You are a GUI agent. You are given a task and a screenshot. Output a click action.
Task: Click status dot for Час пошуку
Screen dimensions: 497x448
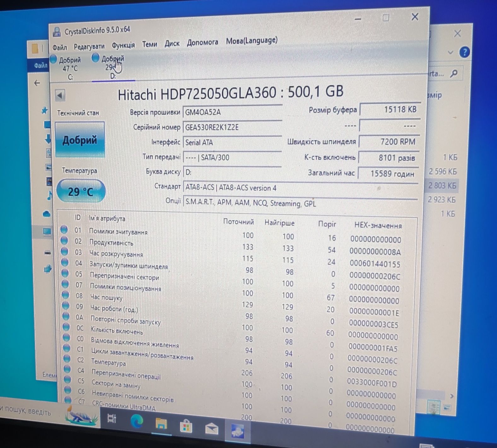pos(66,294)
